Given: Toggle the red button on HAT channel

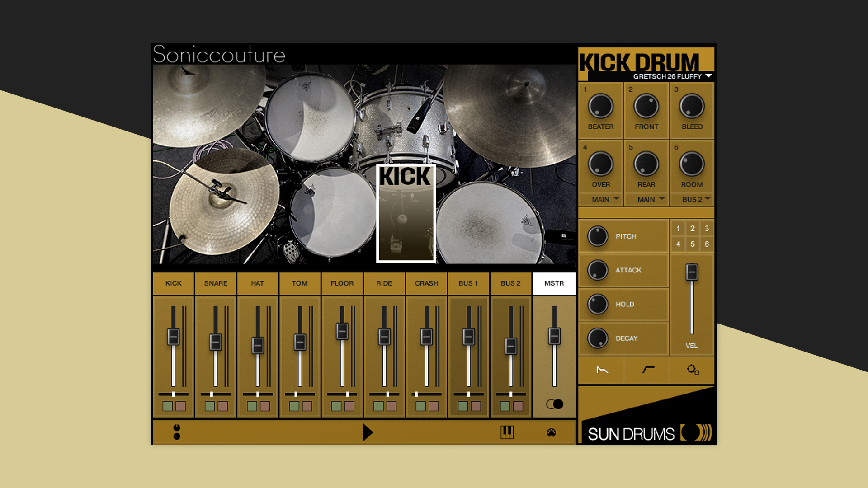Looking at the screenshot, I should point(265,406).
